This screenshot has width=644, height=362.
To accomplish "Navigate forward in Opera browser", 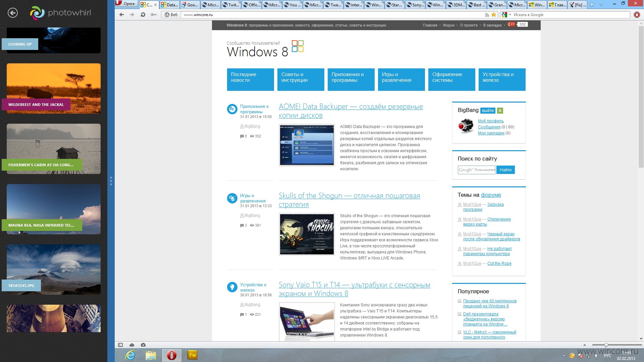I will tap(132, 15).
